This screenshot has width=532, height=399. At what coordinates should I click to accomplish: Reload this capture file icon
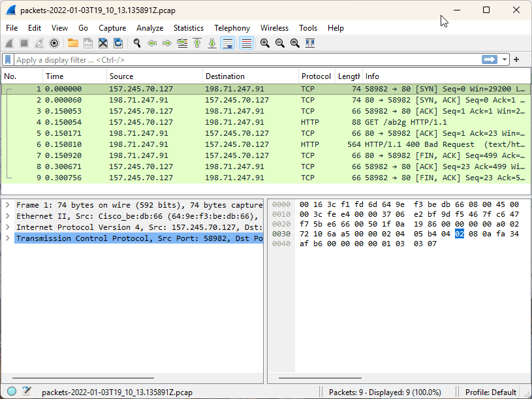(x=117, y=43)
